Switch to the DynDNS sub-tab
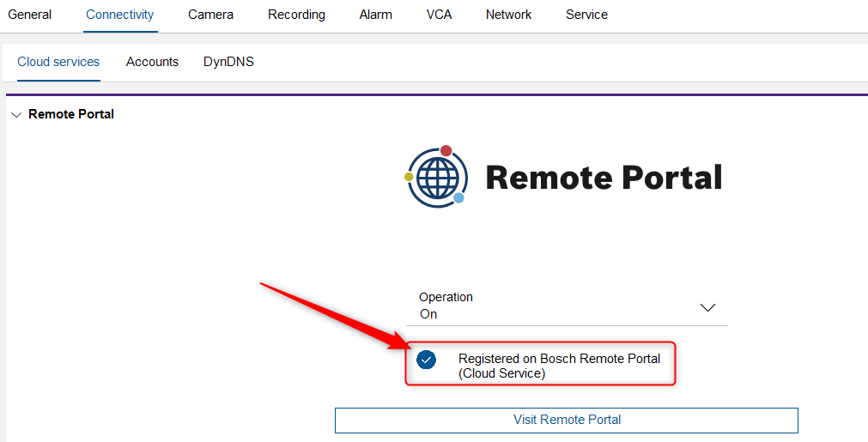Viewport: 868px width, 442px height. tap(228, 62)
